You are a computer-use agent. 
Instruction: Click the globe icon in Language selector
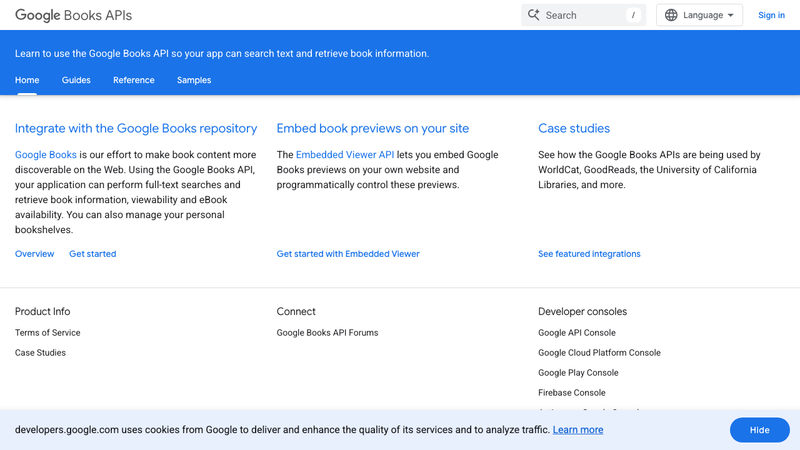pyautogui.click(x=671, y=15)
